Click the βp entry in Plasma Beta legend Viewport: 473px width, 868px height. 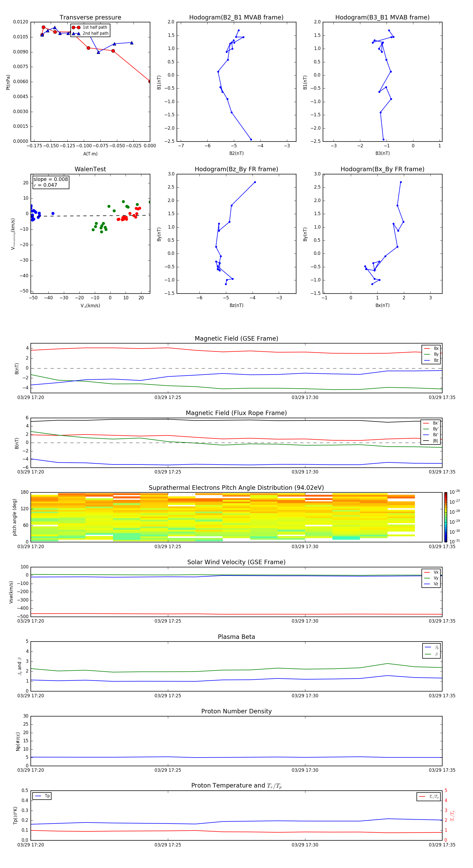[431, 647]
